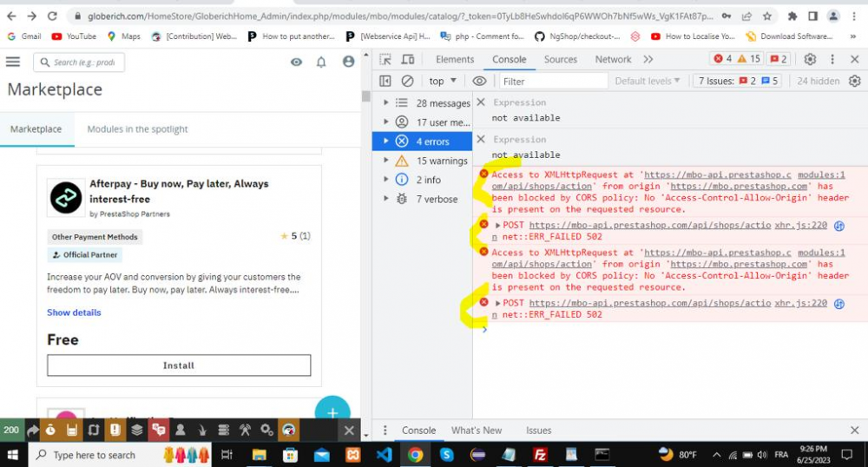
Task: Click the notifications bell icon
Action: point(321,62)
